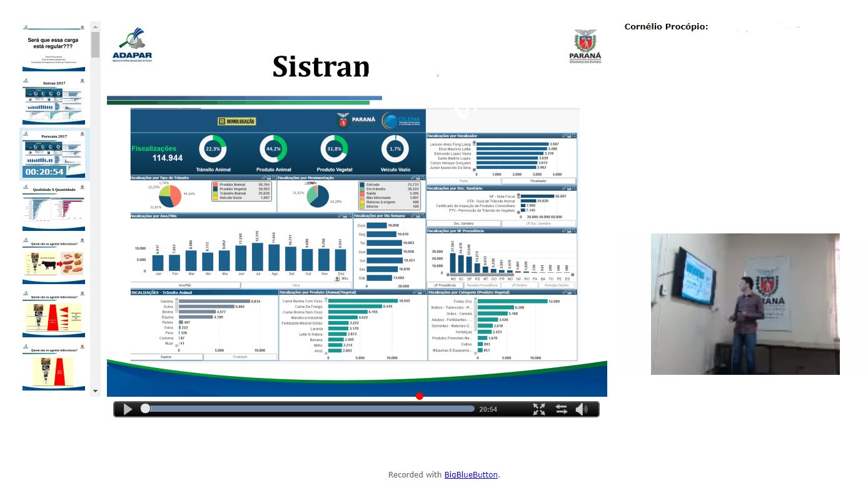The width and height of the screenshot is (868, 485).
Task: Play the recorded presentation
Action: coord(128,409)
